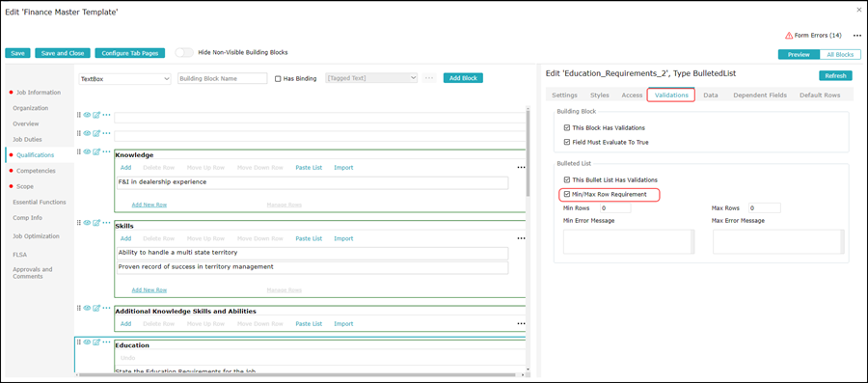This screenshot has height=383, width=868.
Task: Click Paste List in Knowledge toolbar
Action: (x=309, y=167)
